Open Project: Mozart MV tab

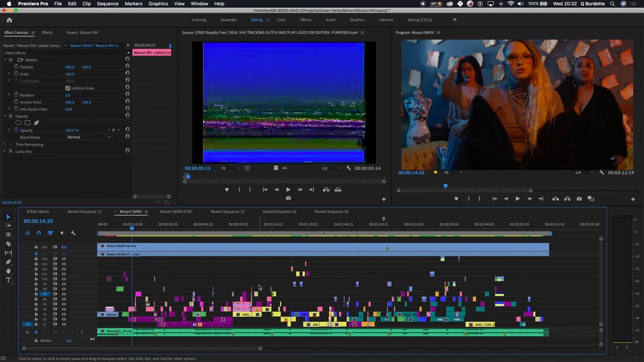point(82,33)
